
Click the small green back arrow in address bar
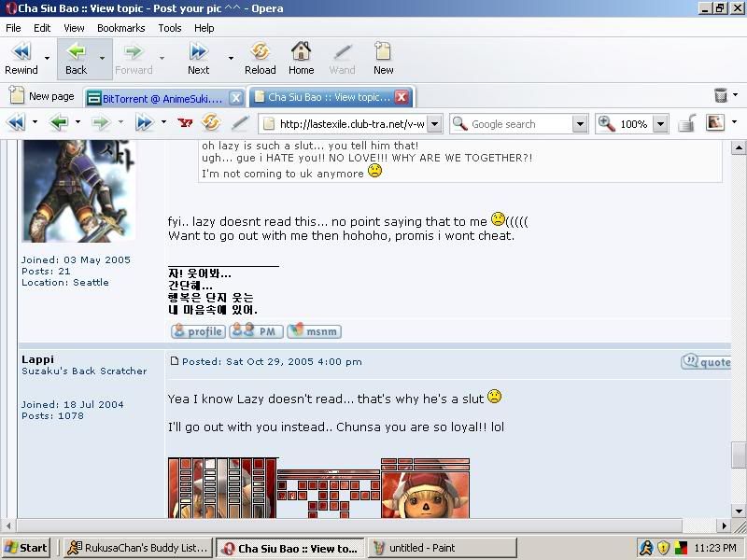(x=59, y=123)
